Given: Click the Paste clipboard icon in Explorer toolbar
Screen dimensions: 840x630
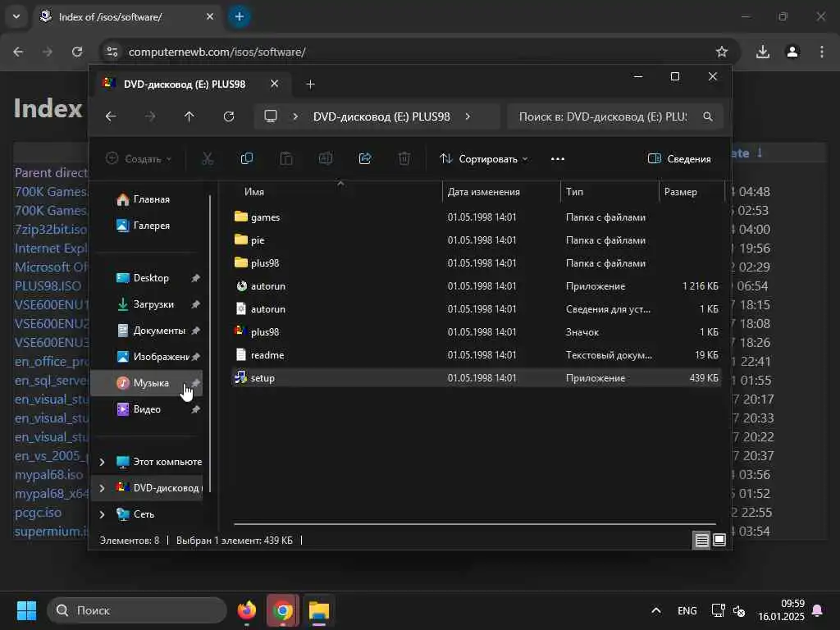Looking at the screenshot, I should (286, 158).
